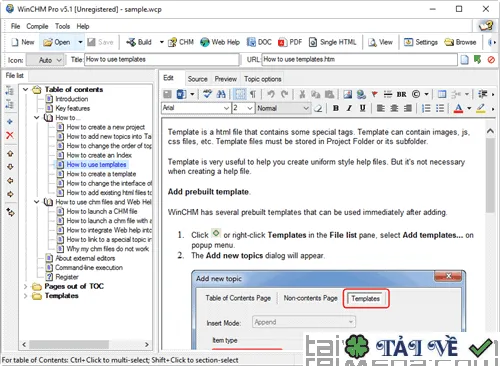Image resolution: width=500 pixels, height=366 pixels.
Task: Select 'How to create a template' topic
Action: [101, 174]
